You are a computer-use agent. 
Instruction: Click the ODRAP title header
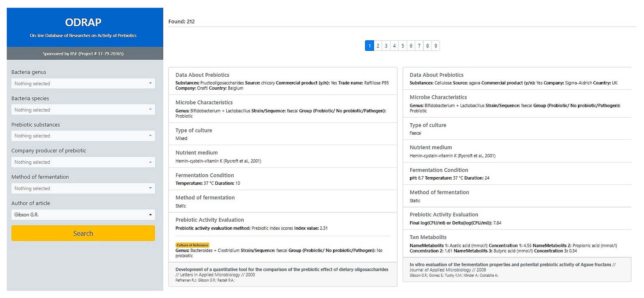point(83,23)
